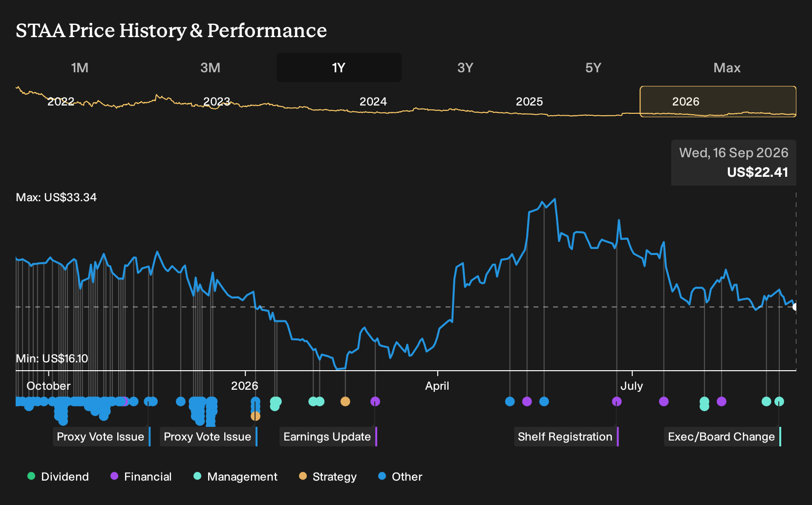Viewport: 812px width, 505px height.
Task: Click the orange Strategy marker below 2026 label
Action: (256, 416)
